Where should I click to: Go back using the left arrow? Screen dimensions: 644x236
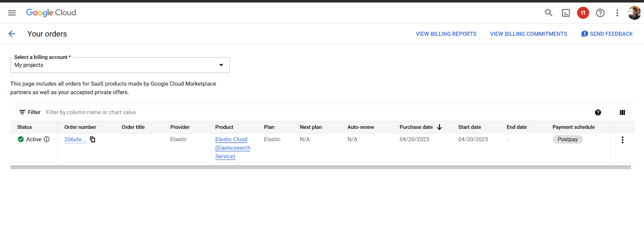pyautogui.click(x=12, y=34)
